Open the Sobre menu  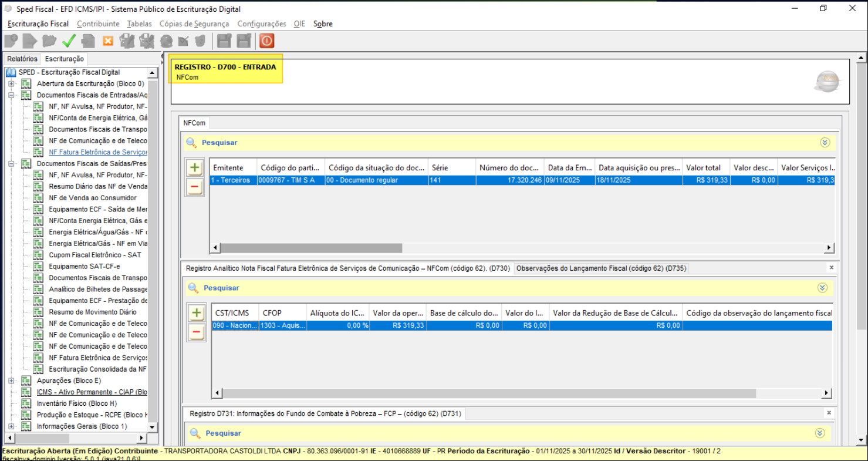tap(323, 24)
